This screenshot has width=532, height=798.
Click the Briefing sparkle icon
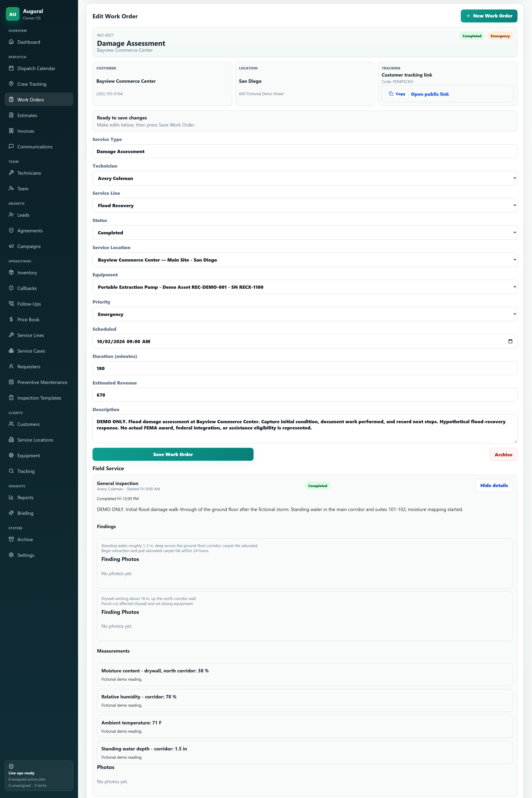pos(11,513)
